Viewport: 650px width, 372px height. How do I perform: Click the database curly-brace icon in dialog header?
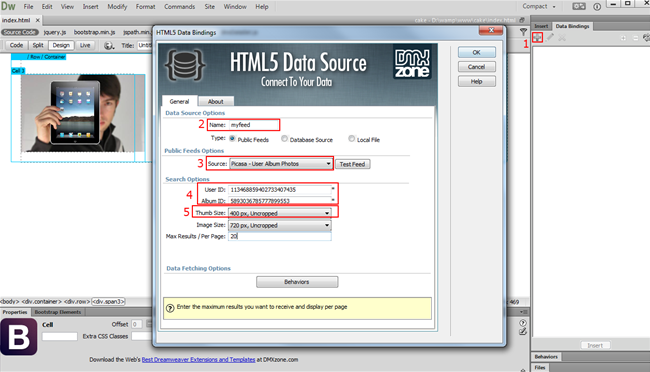click(x=184, y=65)
